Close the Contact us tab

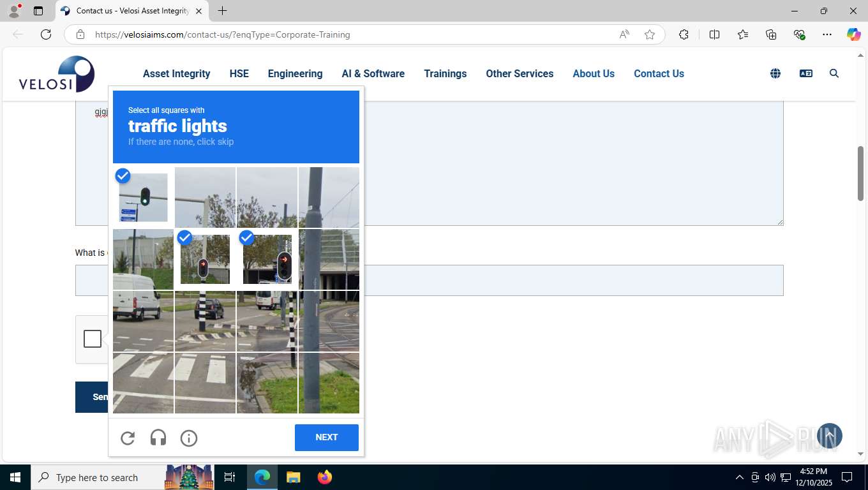[199, 11]
